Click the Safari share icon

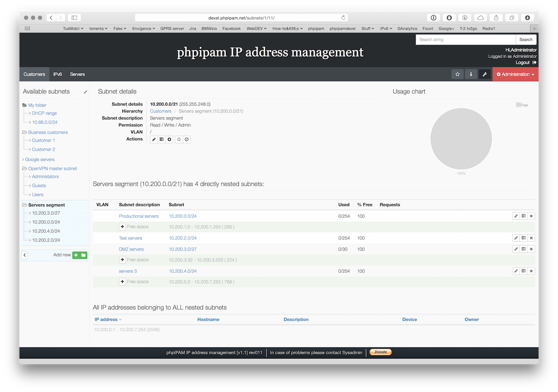pyautogui.click(x=496, y=18)
